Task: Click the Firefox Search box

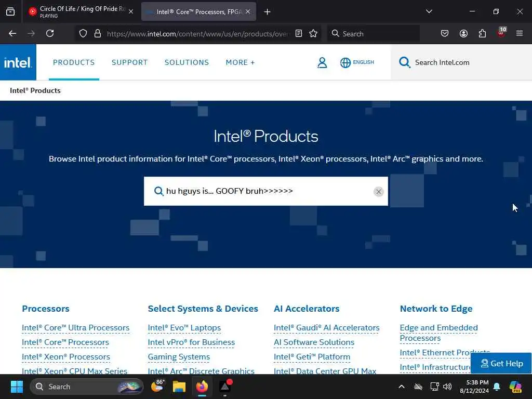Action: tap(373, 34)
